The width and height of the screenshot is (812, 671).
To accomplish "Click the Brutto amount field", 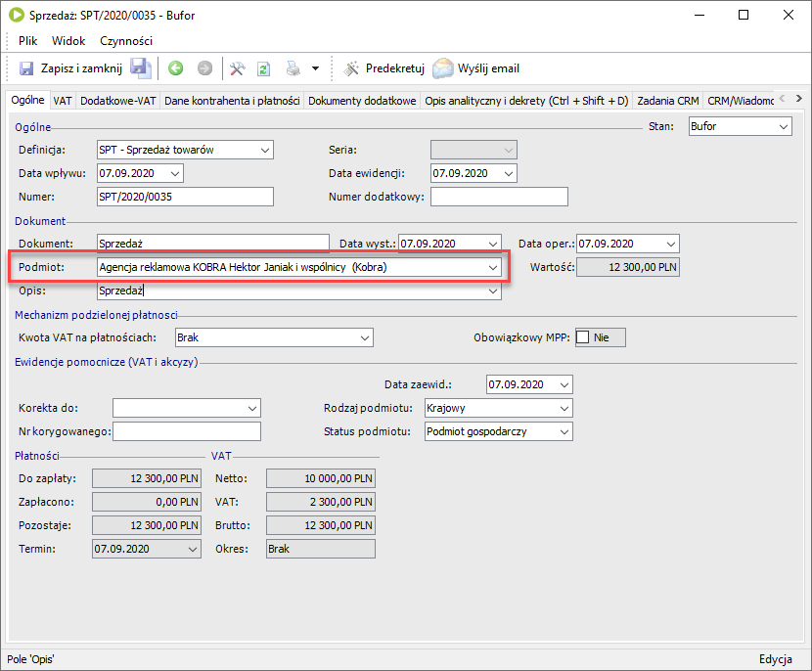I will tap(321, 525).
